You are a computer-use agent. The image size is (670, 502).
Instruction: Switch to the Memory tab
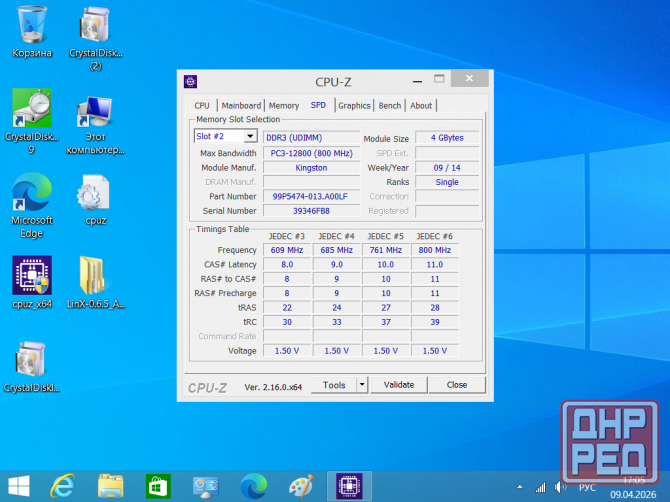click(284, 106)
